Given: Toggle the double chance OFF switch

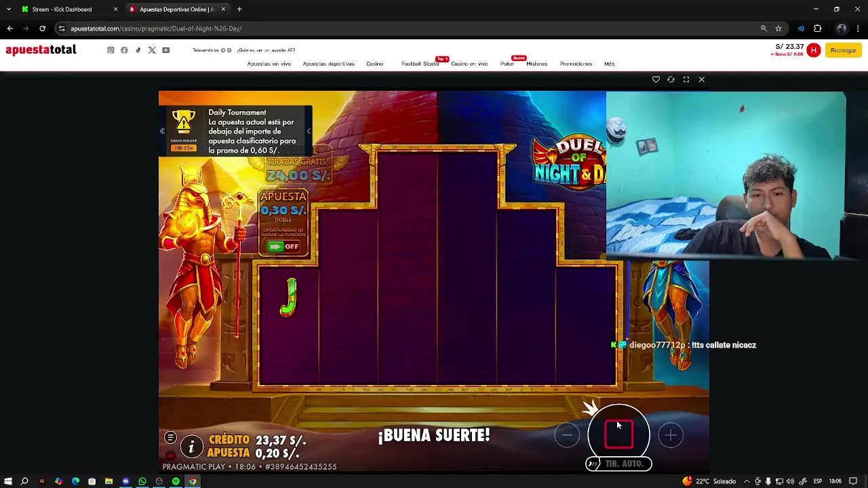Looking at the screenshot, I should (x=283, y=246).
